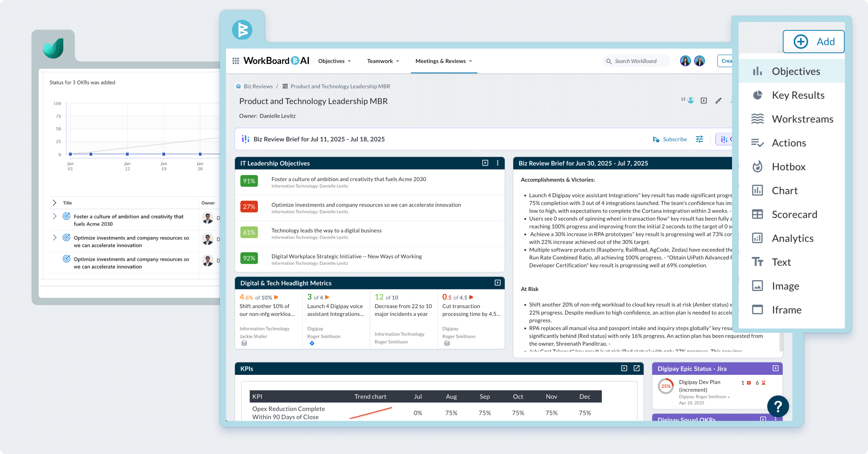Open KPIs in new window icon
Screen dimensions: 868x454
point(637,368)
